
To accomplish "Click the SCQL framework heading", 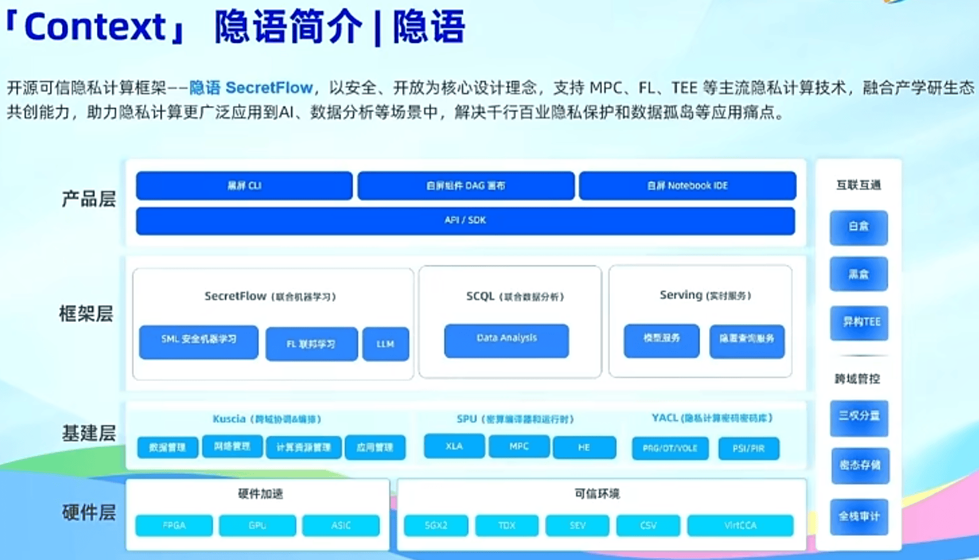I will (x=515, y=297).
